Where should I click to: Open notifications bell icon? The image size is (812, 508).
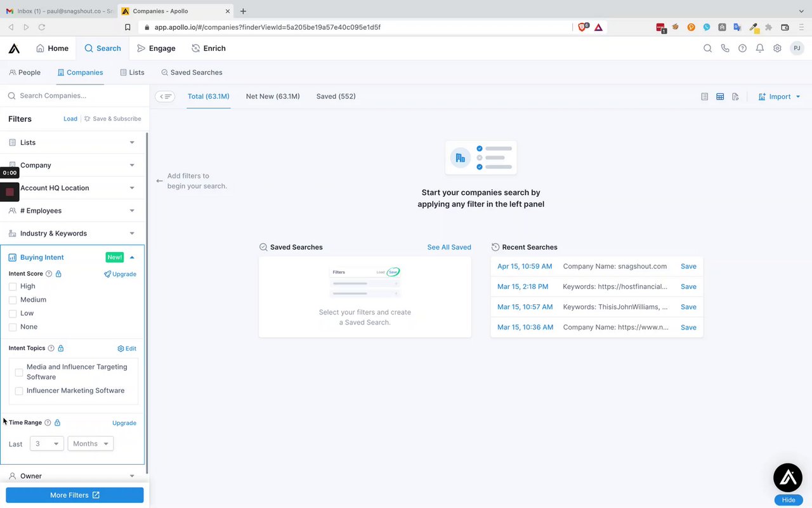tap(759, 48)
